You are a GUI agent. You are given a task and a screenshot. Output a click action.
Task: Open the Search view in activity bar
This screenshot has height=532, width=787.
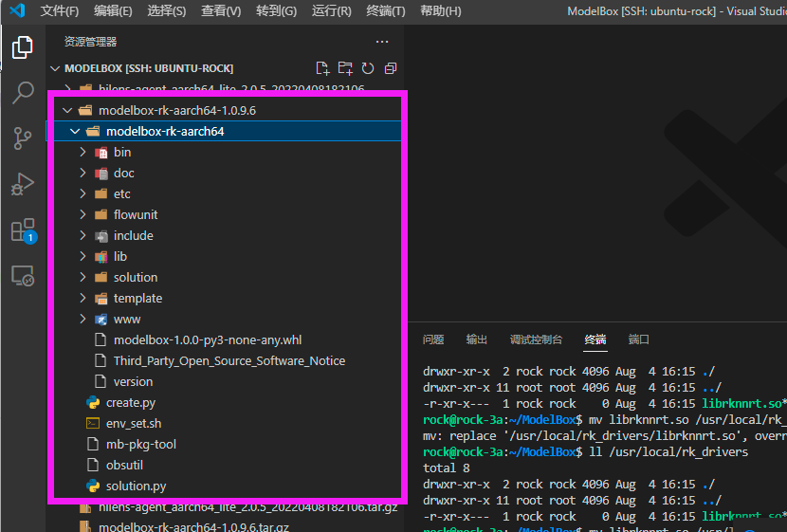[23, 93]
